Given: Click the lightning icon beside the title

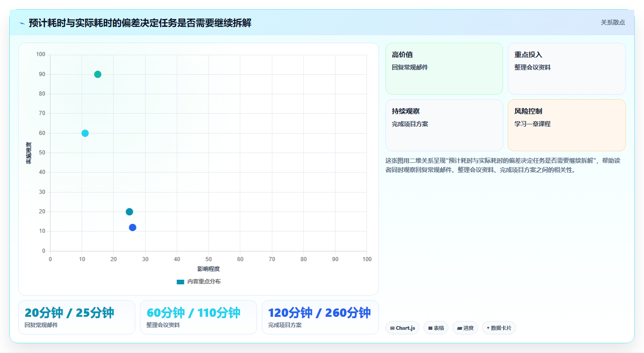Looking at the screenshot, I should click(22, 23).
